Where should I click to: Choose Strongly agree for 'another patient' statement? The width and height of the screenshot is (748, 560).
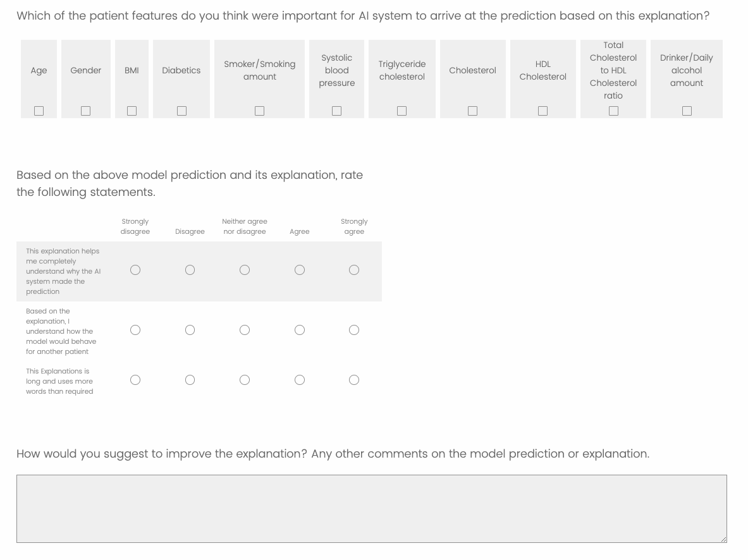[354, 330]
